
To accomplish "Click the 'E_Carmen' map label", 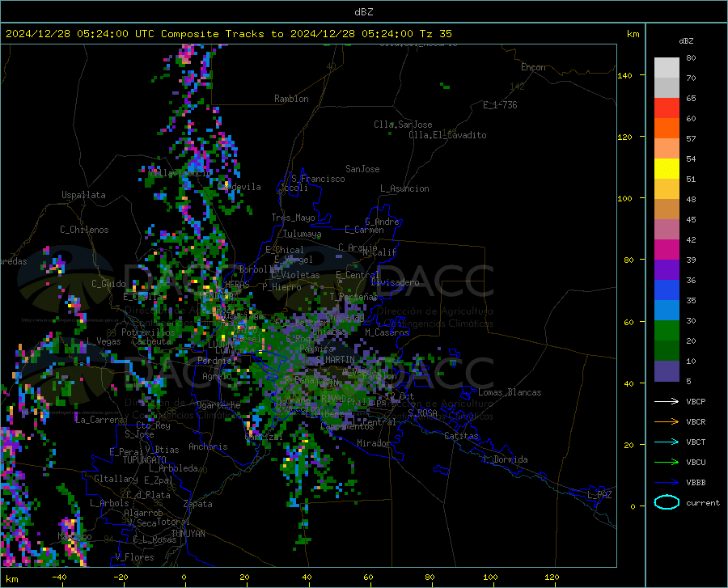I will click(365, 230).
